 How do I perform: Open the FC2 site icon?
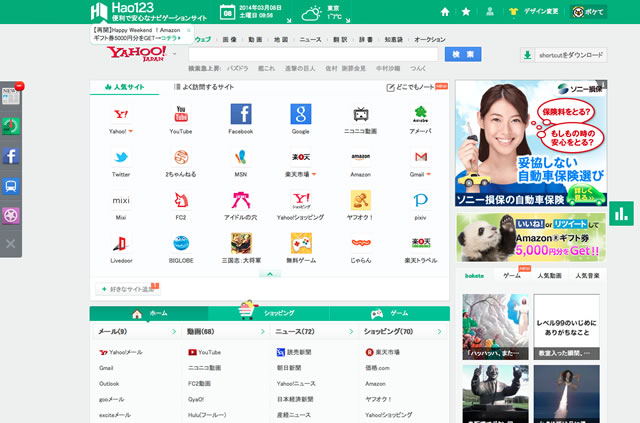[181, 200]
